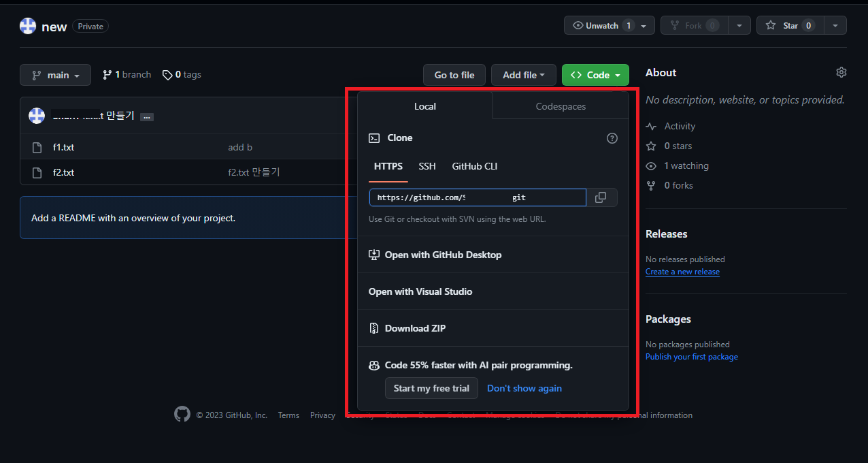View the 1 branch link
Image resolution: width=868 pixels, height=463 pixels.
click(x=127, y=75)
